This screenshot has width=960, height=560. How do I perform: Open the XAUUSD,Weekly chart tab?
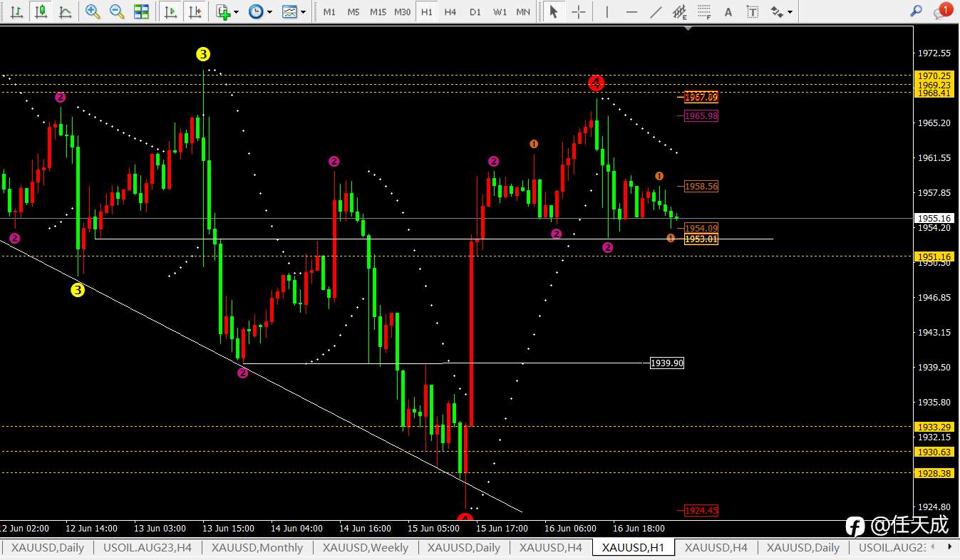pyautogui.click(x=366, y=548)
